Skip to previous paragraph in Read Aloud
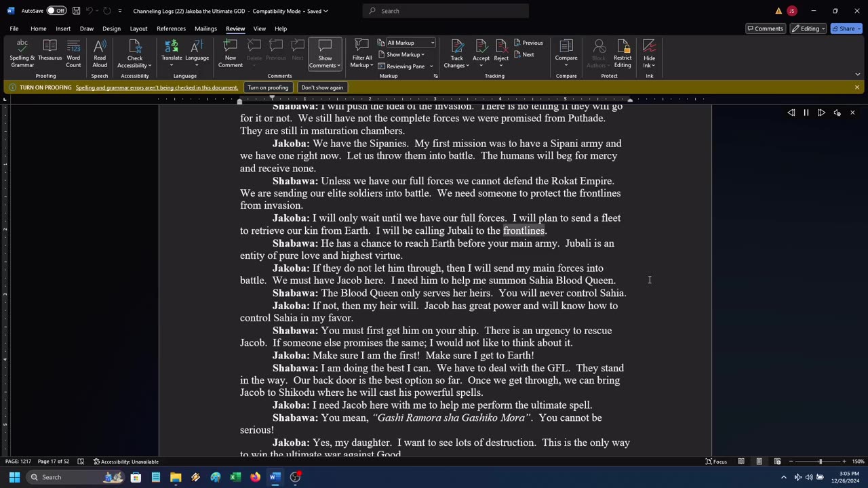 pos(791,113)
